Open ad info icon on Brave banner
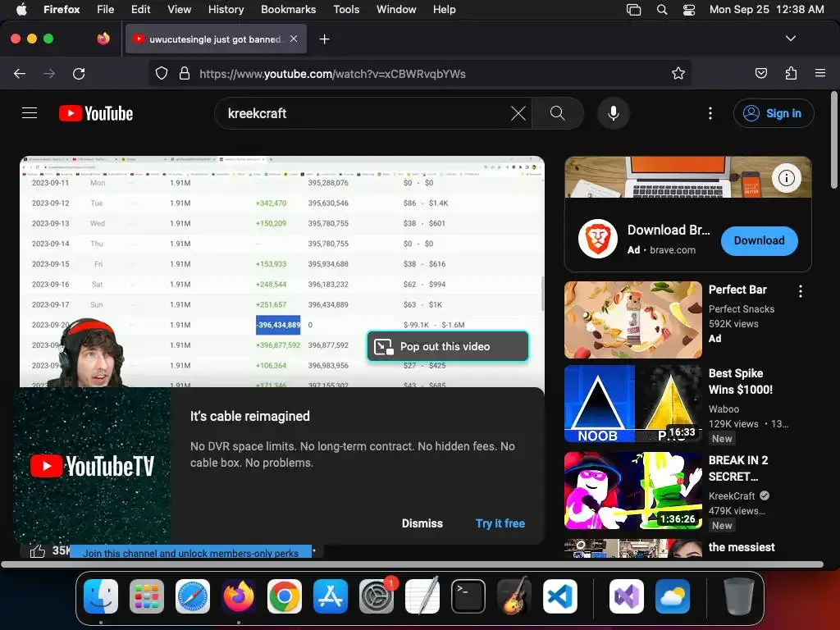The width and height of the screenshot is (840, 630). [x=787, y=178]
